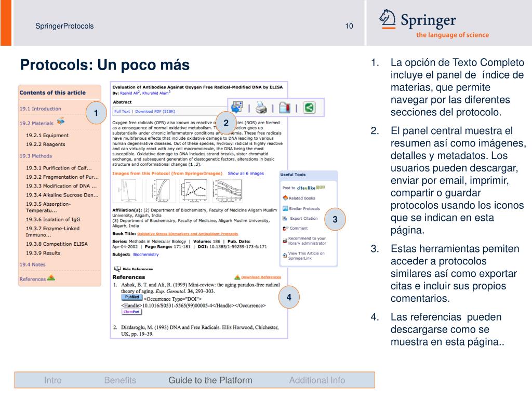This screenshot has width=532, height=399.
Task: Click the ChemPort button in reference 1
Action: point(131,312)
